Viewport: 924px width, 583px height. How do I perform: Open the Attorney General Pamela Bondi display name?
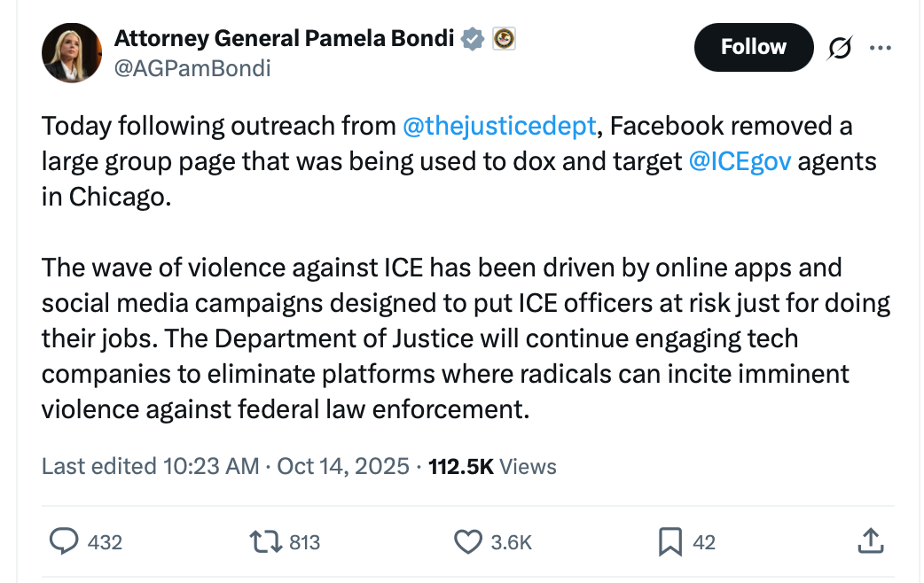pos(284,38)
